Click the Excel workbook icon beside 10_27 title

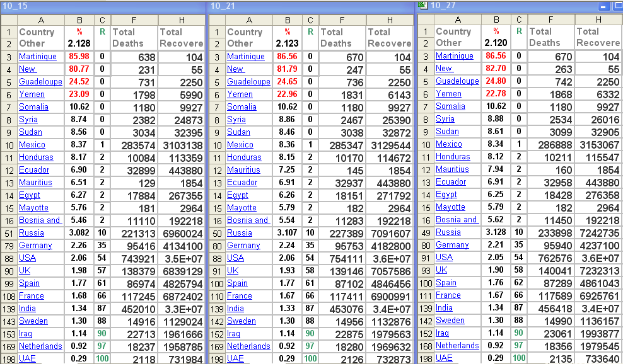(x=423, y=6)
